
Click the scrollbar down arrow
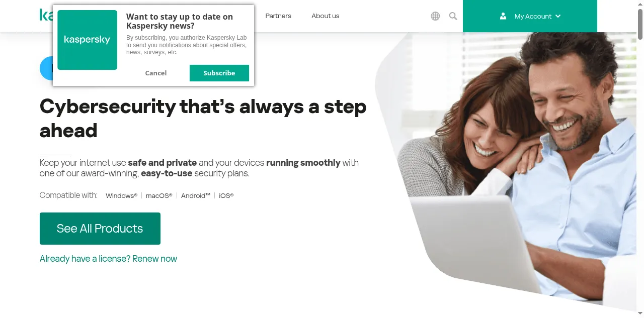coord(640,314)
